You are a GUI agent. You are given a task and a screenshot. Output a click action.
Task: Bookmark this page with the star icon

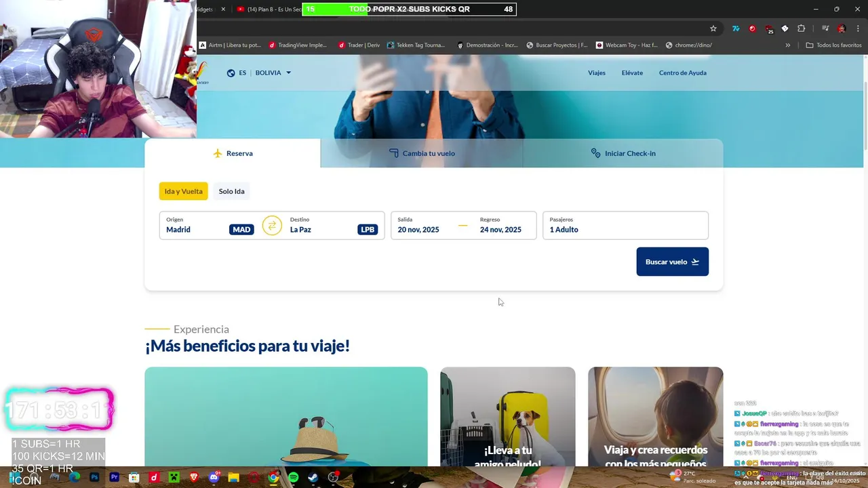[713, 28]
